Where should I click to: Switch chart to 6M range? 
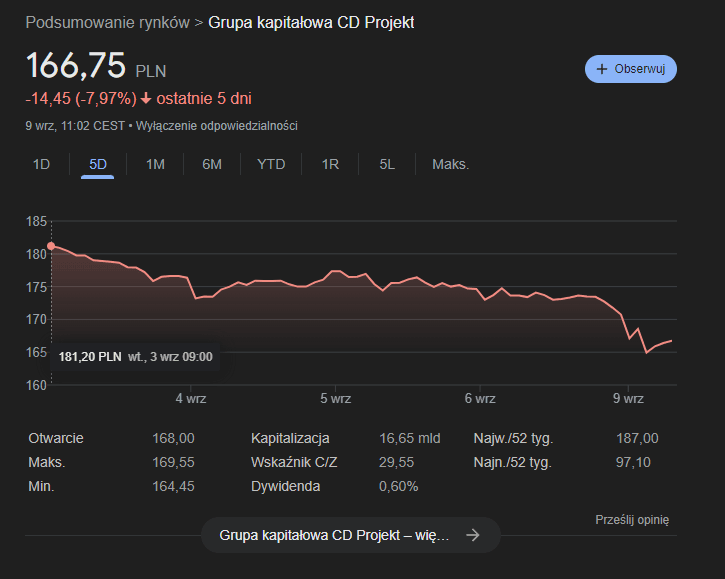(212, 164)
